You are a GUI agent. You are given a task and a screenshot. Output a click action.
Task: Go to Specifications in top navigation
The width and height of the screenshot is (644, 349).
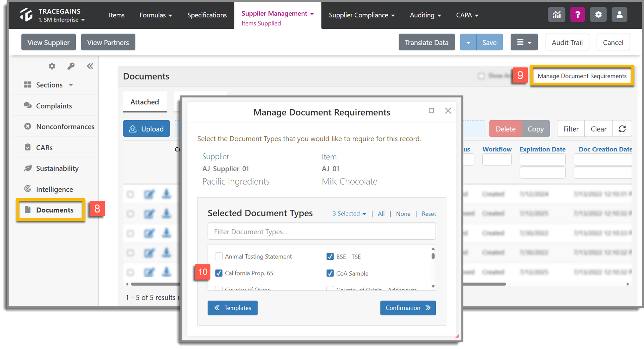[207, 15]
